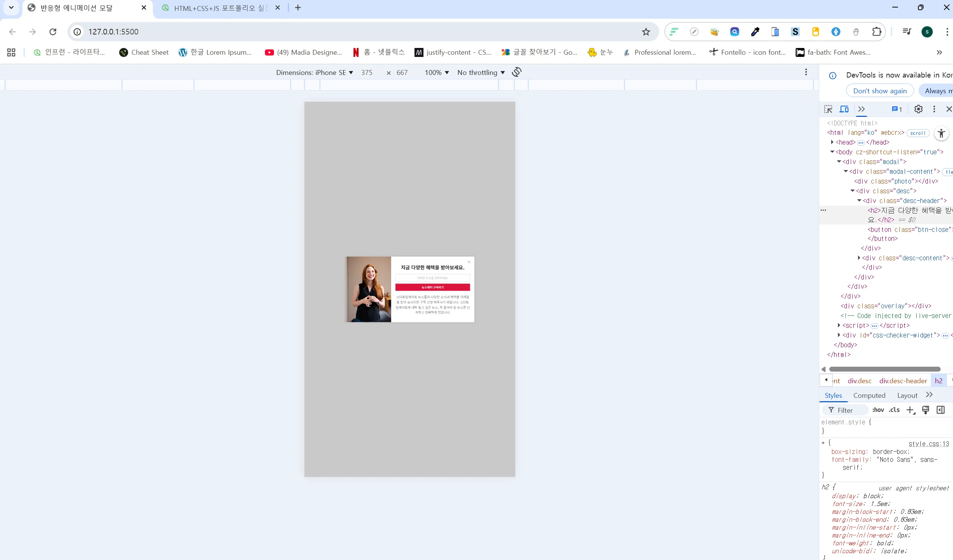Open the DevTools issues counter

tap(897, 109)
